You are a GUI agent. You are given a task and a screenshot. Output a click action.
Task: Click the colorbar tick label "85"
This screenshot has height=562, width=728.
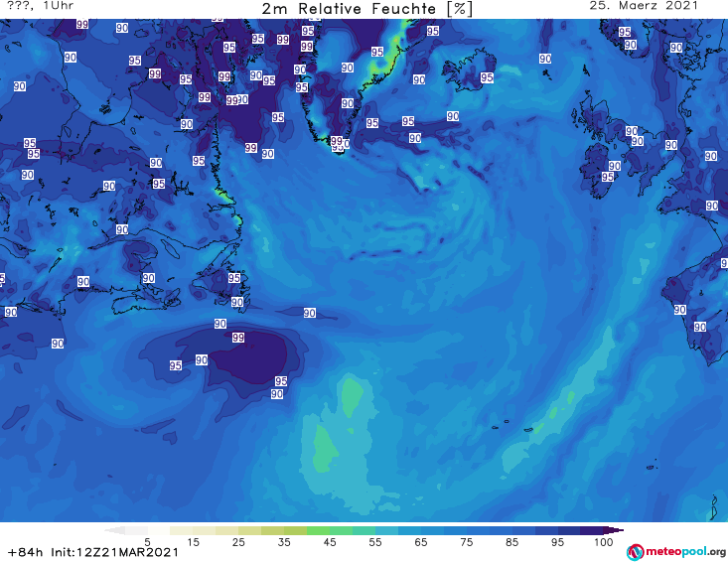[x=511, y=542]
